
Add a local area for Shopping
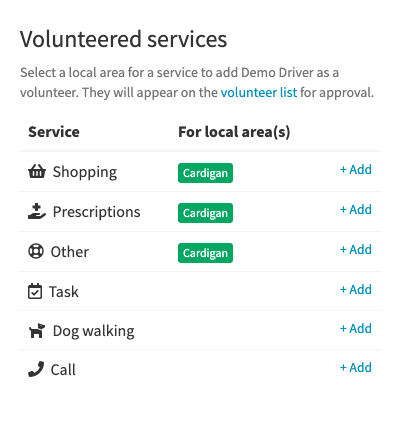click(356, 169)
